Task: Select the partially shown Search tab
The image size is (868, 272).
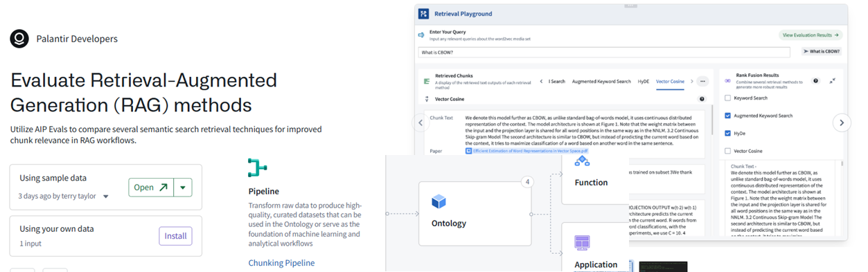Action: (x=558, y=82)
